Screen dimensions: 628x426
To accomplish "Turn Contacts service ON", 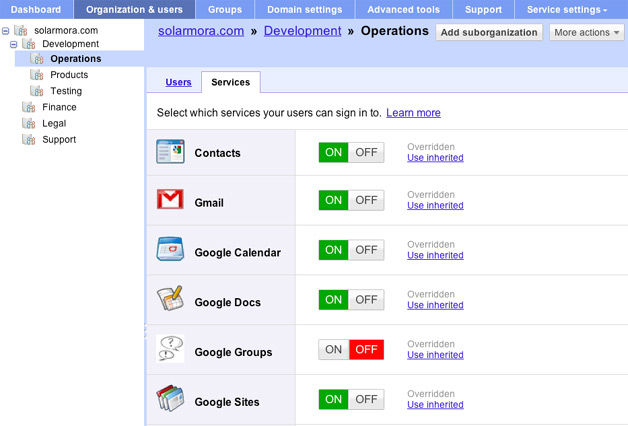I will click(333, 152).
